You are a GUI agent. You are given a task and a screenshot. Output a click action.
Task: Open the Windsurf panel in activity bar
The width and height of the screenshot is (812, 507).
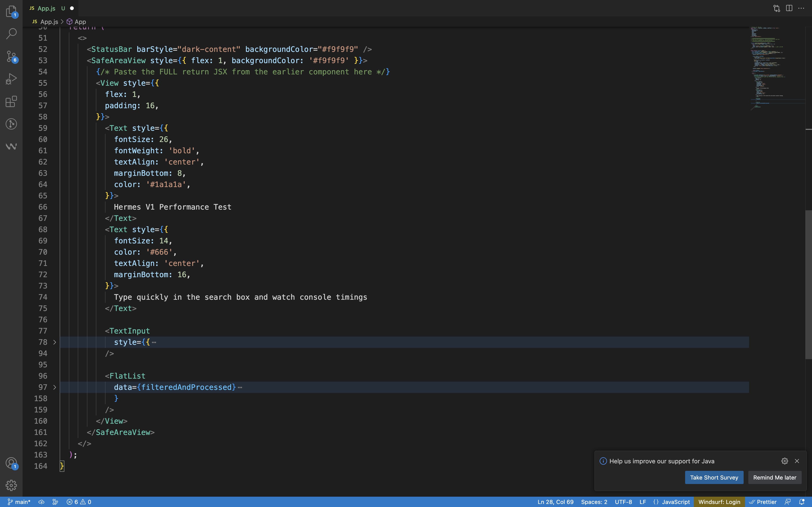[11, 146]
